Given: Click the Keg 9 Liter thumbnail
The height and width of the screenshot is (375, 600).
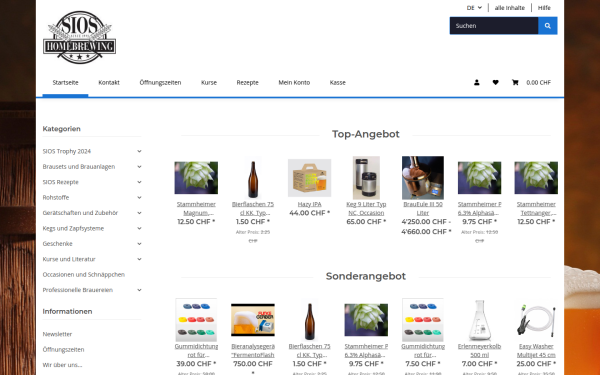Looking at the screenshot, I should pyautogui.click(x=366, y=178).
